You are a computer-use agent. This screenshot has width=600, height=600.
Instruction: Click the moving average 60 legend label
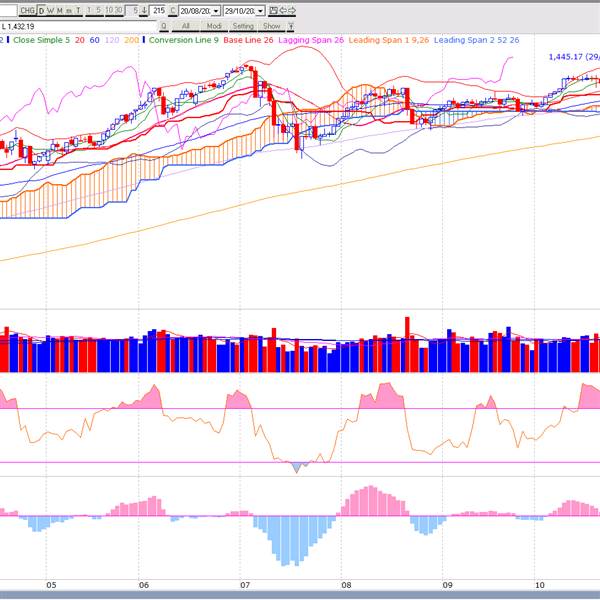(95, 40)
